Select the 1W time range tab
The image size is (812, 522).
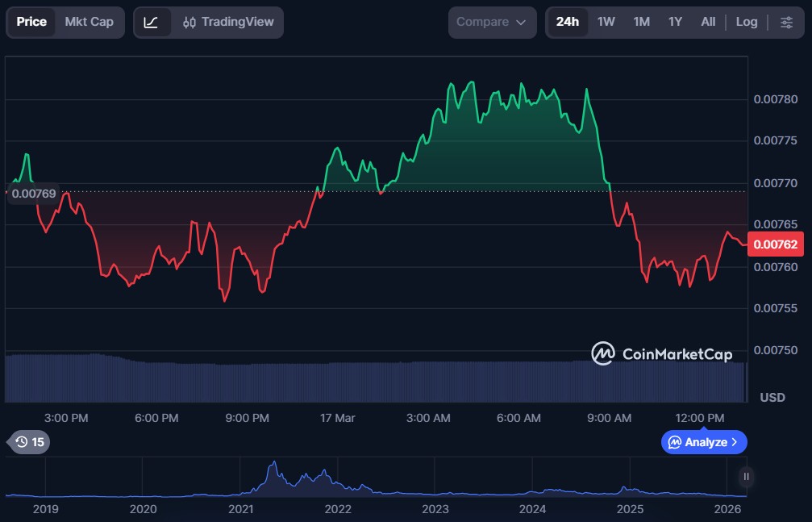606,22
